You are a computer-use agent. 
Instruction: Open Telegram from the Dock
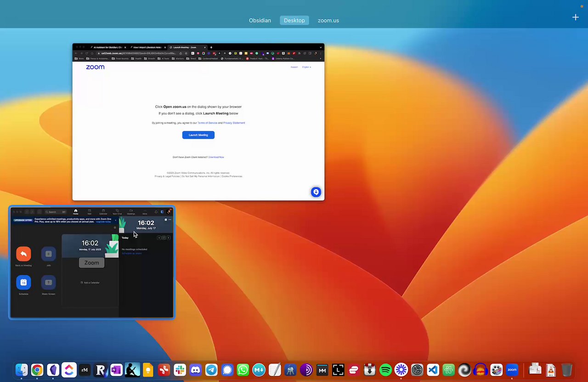coord(211,370)
